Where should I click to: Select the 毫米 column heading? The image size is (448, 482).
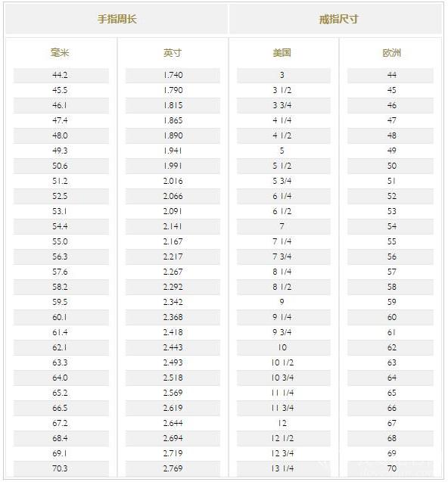(x=60, y=52)
